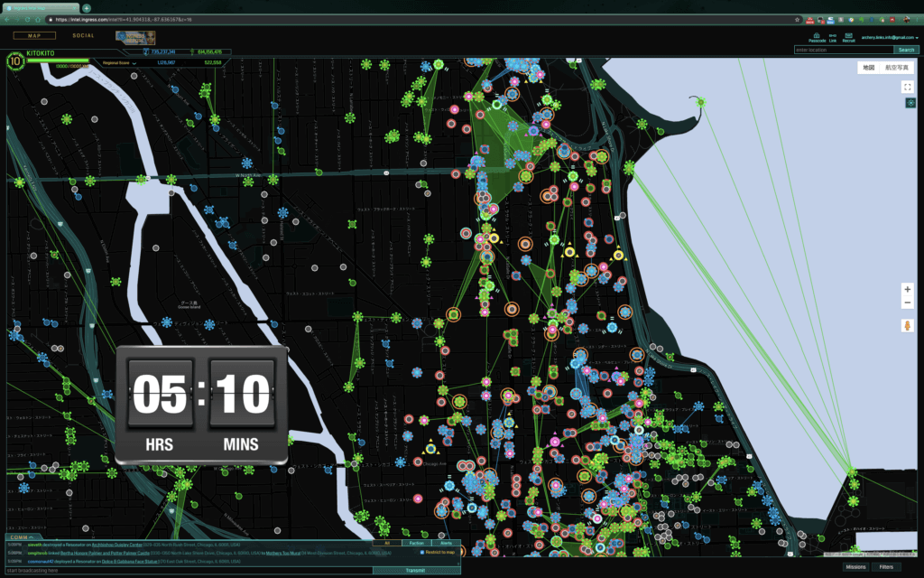Click the KITOKITO agent name
924x578 pixels.
pos(40,53)
